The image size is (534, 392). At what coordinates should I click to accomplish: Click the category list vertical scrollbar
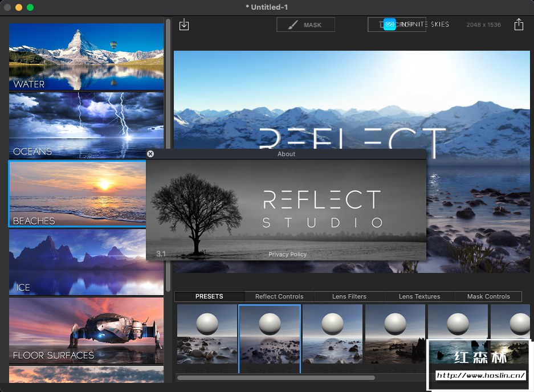(168, 155)
